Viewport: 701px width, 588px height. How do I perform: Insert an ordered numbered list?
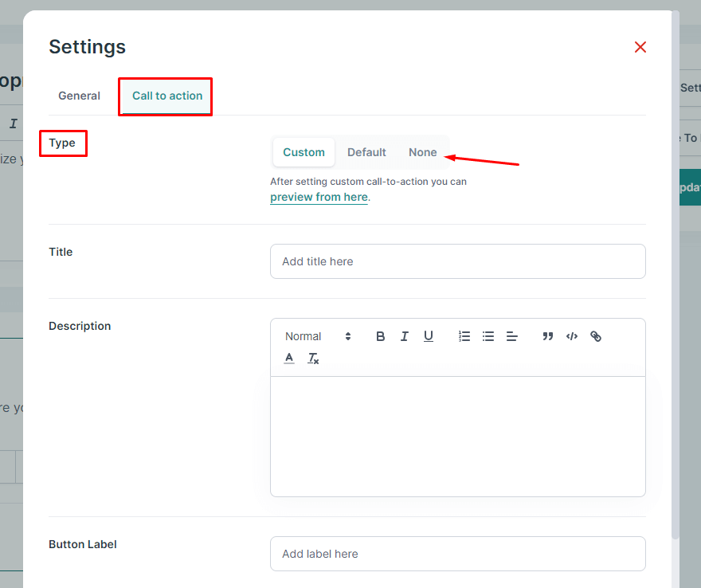[x=464, y=336]
